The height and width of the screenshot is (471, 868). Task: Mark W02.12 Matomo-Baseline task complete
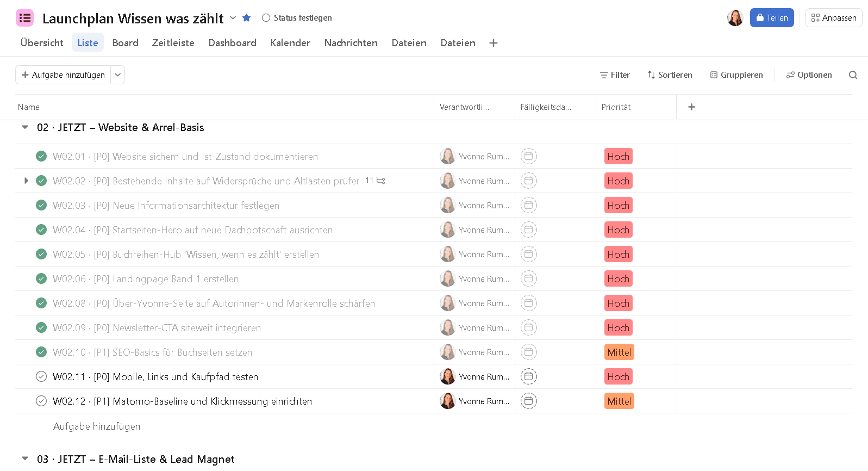(x=41, y=401)
